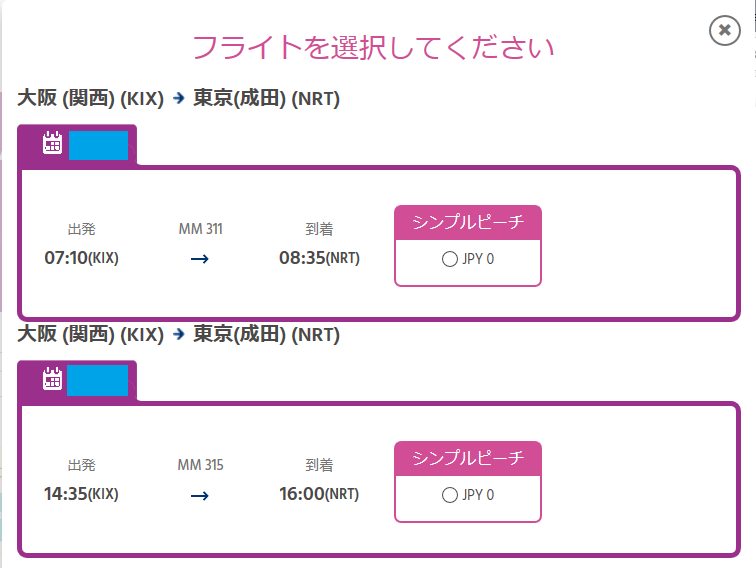Select JPY 0 radio for flight MM 315
The image size is (756, 568).
pyautogui.click(x=449, y=495)
